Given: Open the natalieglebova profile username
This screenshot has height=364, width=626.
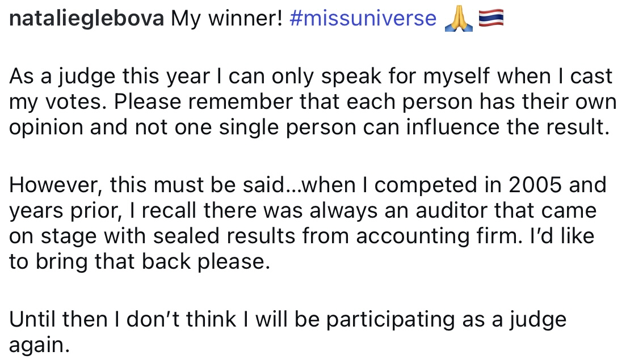Looking at the screenshot, I should pyautogui.click(x=87, y=20).
